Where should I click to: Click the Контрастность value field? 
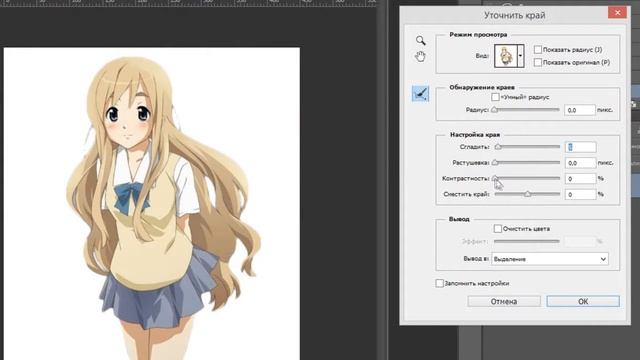(x=580, y=179)
